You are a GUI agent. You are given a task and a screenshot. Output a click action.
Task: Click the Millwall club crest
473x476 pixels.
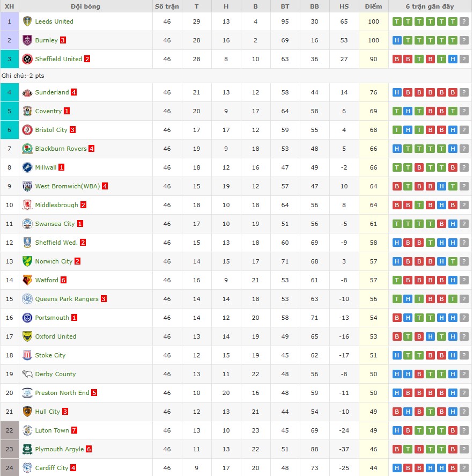27,167
